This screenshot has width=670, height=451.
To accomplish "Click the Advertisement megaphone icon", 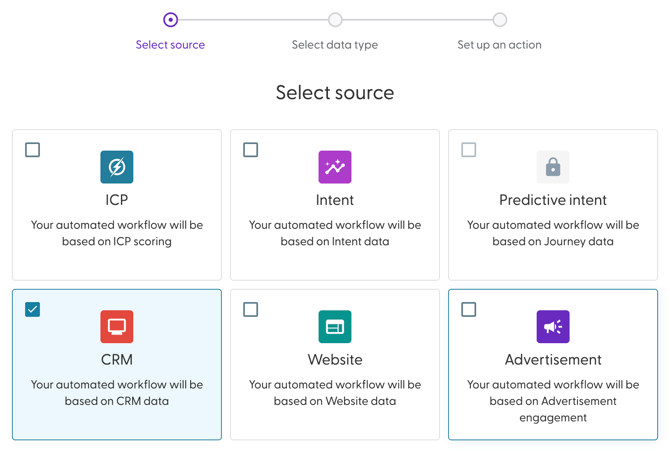I will [x=553, y=327].
